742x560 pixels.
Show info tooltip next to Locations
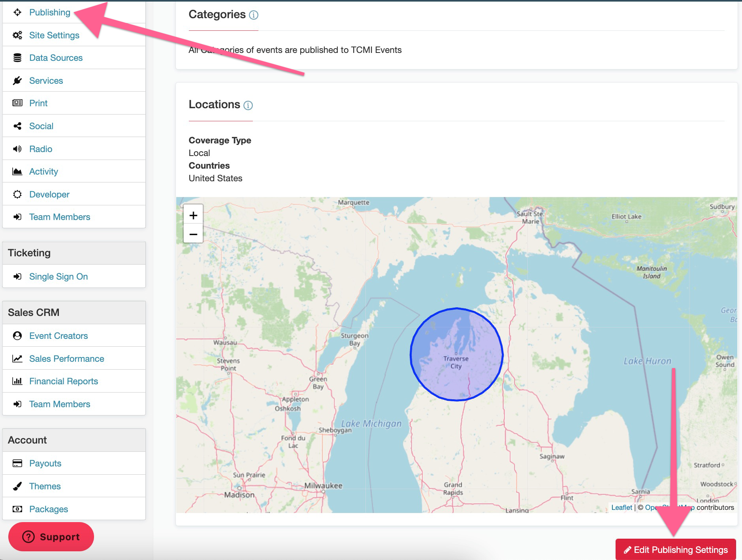click(248, 105)
